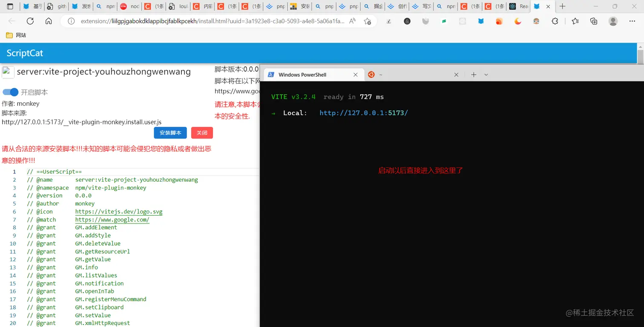Switch to the 发表 browser tab
644x327 pixels.
point(81,6)
